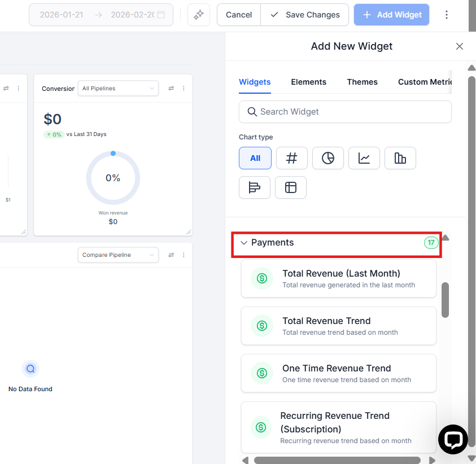Viewport: 476px width, 464px height.
Task: Open the Compare Pipeline dropdown
Action: click(118, 255)
